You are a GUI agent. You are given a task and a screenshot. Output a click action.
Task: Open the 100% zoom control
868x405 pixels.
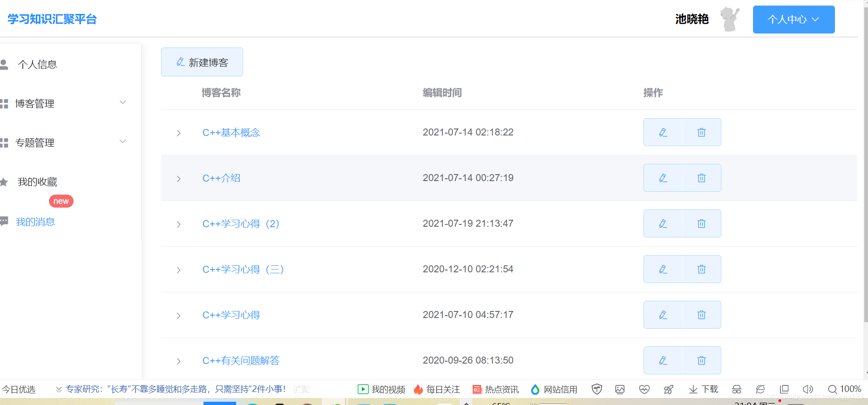844,389
